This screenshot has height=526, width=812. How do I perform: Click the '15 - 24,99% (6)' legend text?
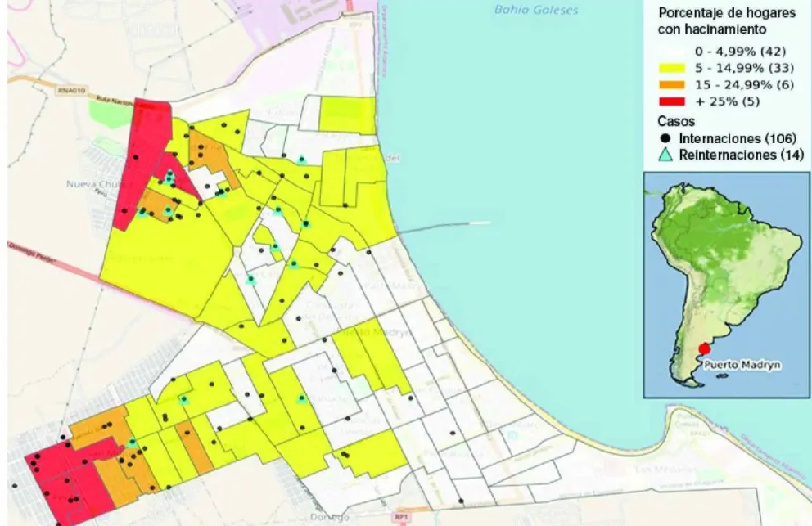[745, 84]
